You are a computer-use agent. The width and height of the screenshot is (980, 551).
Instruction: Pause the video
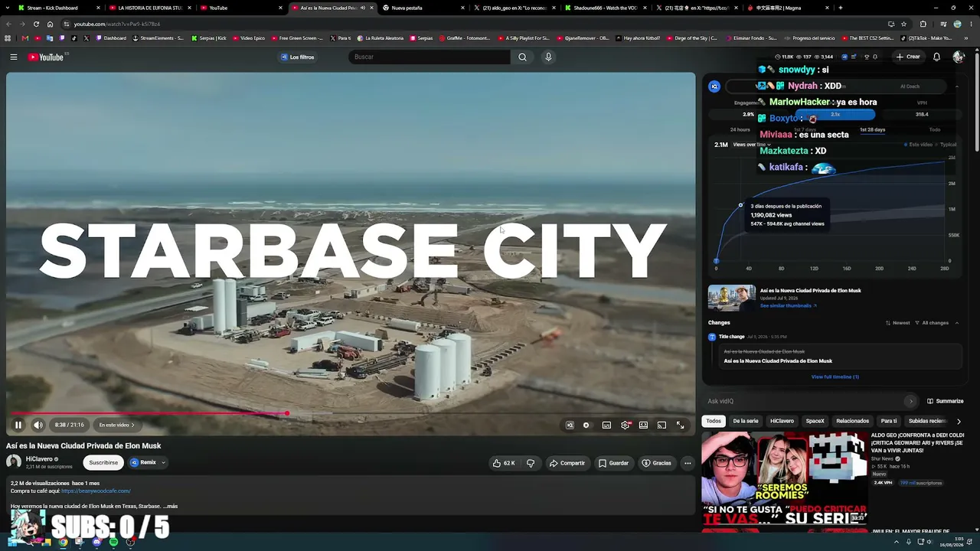[x=18, y=425]
